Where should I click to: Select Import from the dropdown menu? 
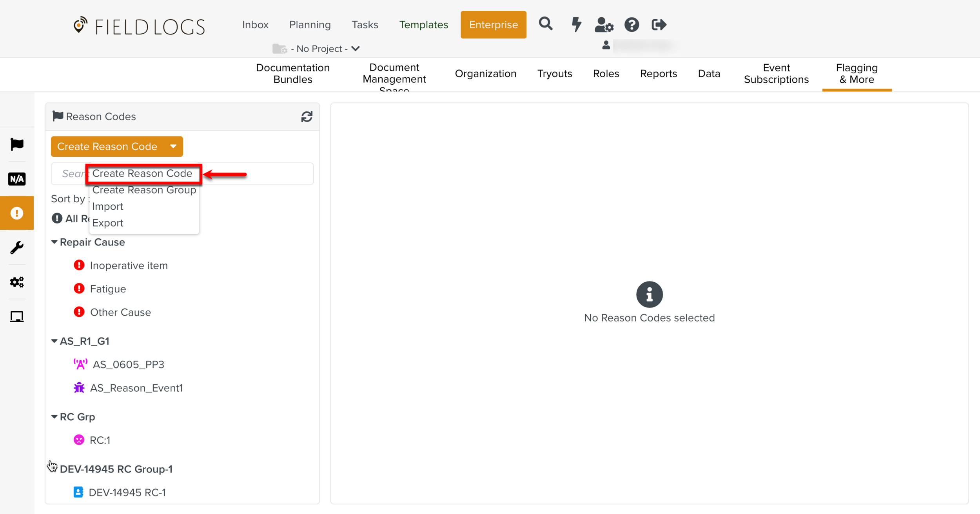coord(108,207)
